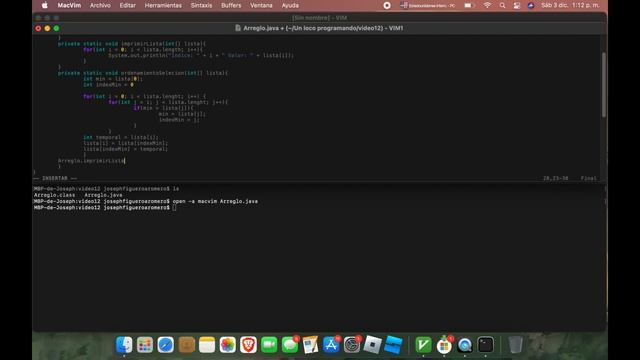Click the terminal prompt cursor
This screenshot has width=640, height=360.
coord(174,208)
